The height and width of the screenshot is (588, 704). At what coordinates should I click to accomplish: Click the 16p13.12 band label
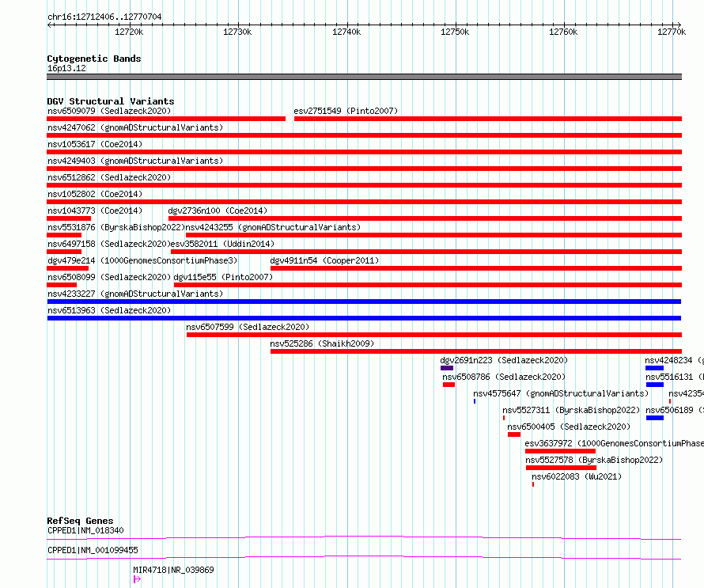click(66, 68)
